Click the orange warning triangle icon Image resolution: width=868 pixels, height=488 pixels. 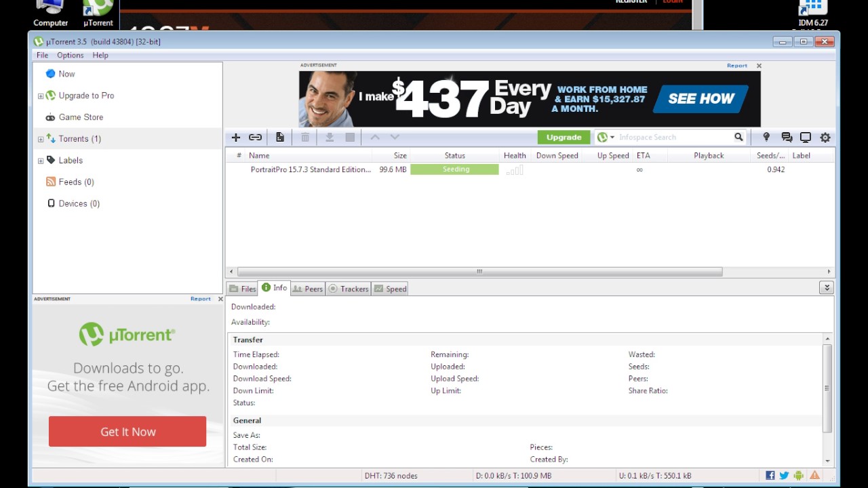tap(815, 476)
